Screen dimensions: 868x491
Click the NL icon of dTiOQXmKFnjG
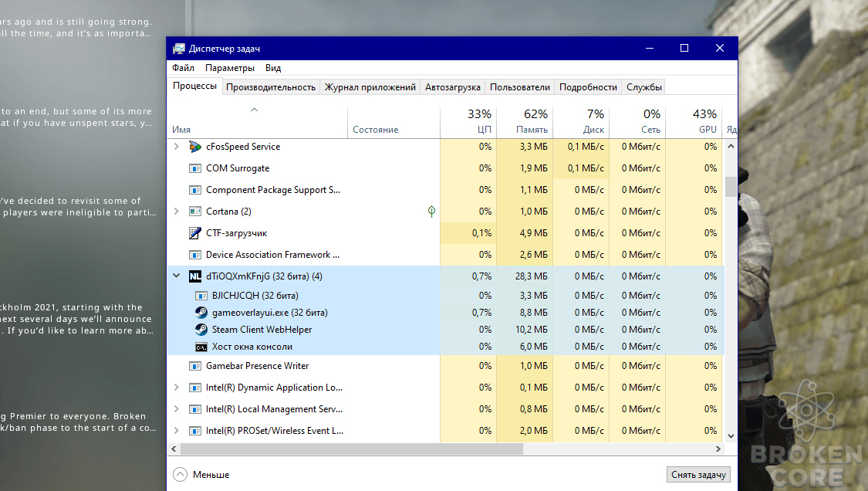pyautogui.click(x=195, y=276)
